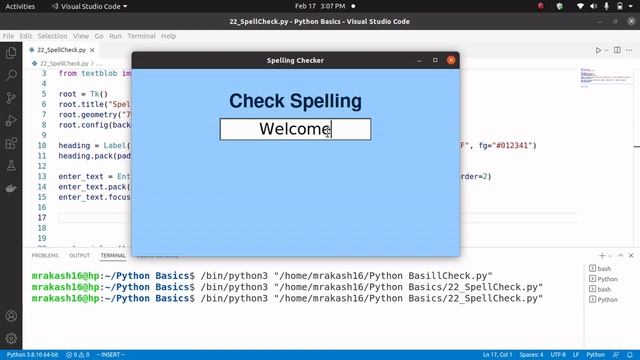The height and width of the screenshot is (360, 640).
Task: Change end of line sequence LF
Action: click(x=576, y=355)
